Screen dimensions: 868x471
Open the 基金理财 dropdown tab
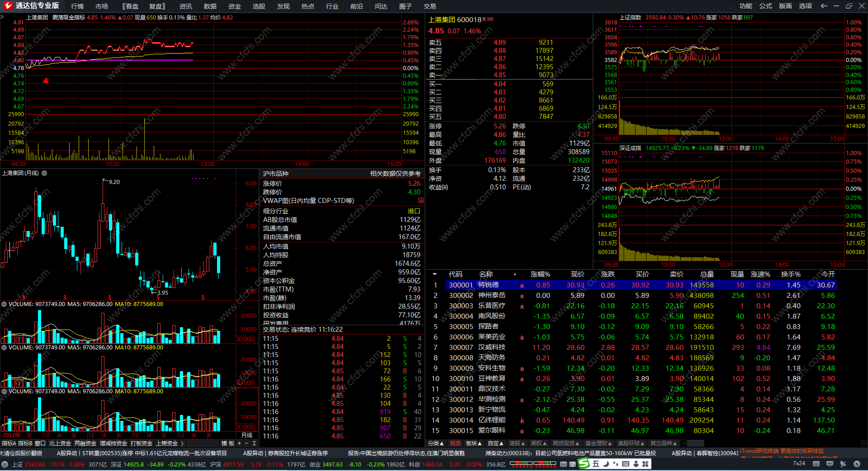click(x=599, y=443)
